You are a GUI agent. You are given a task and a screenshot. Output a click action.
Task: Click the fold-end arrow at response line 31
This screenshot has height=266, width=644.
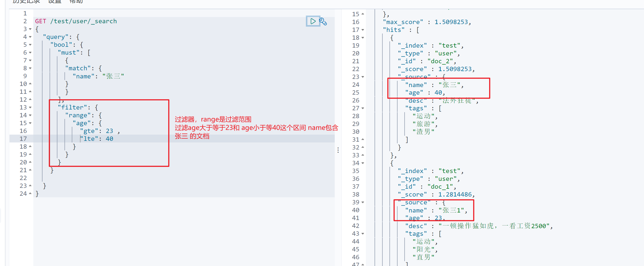click(363, 139)
